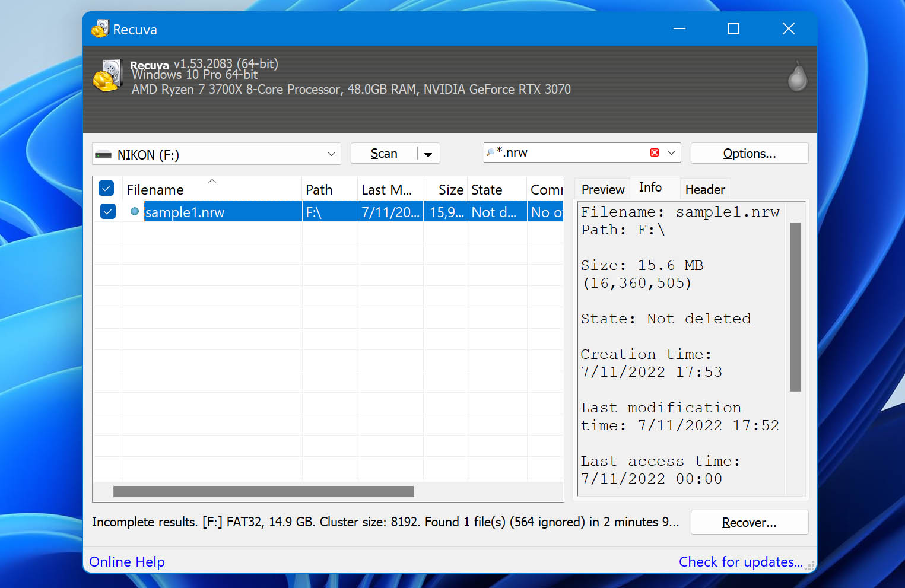Click the 15,9... size cell
Viewport: 905px width, 588px height.
446,212
